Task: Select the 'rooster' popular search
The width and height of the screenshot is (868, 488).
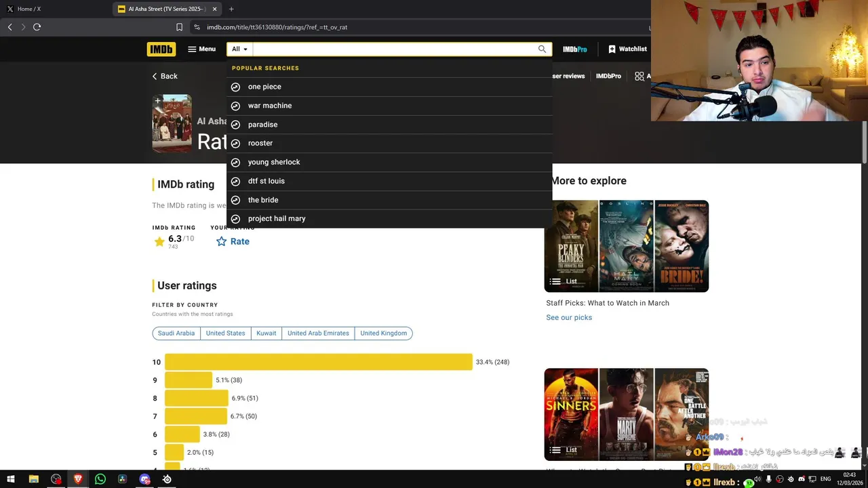Action: click(x=389, y=143)
